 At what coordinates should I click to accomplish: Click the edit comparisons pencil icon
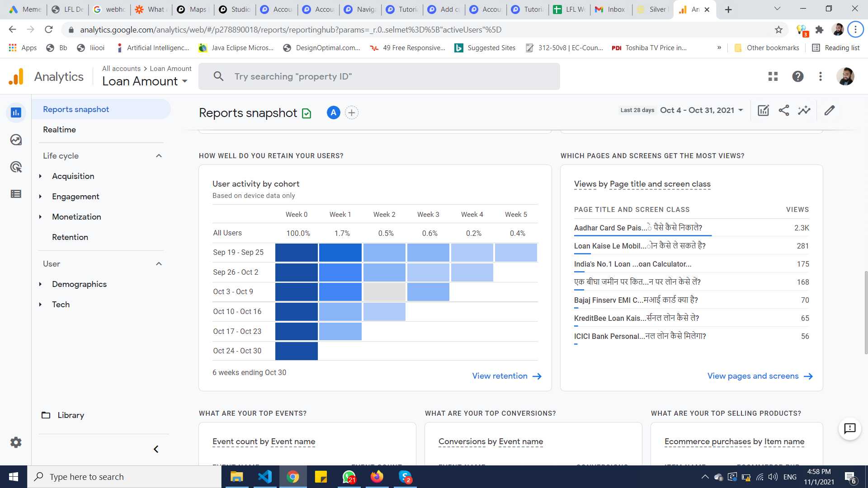click(830, 110)
